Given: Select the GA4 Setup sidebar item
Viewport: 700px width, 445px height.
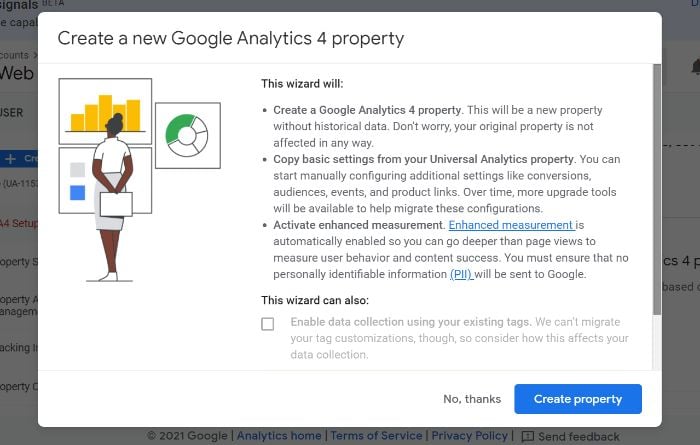Looking at the screenshot, I should click(x=19, y=223).
